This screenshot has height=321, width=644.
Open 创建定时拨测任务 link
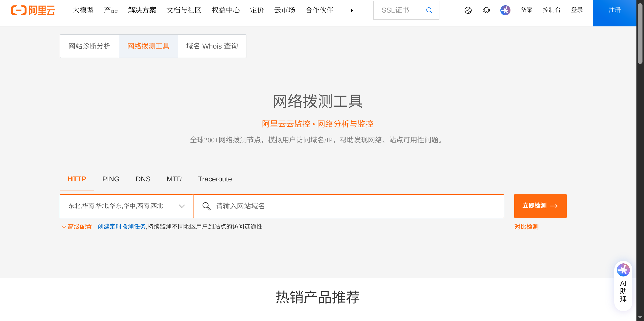(121, 227)
